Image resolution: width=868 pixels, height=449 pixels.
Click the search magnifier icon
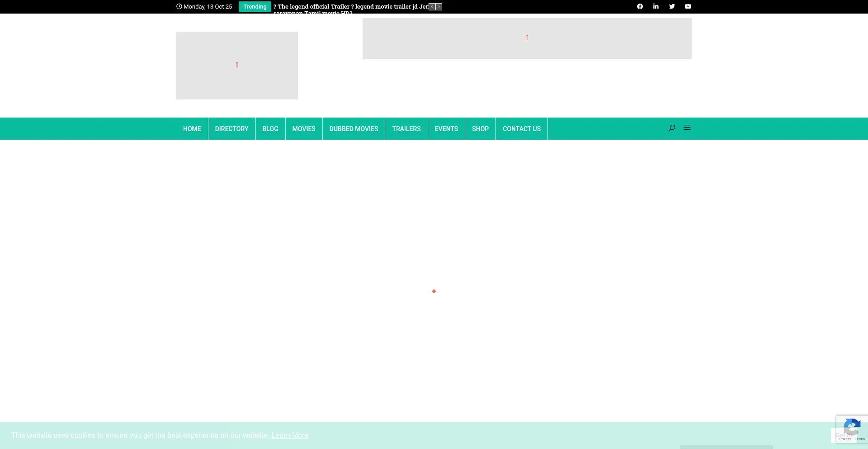672,128
